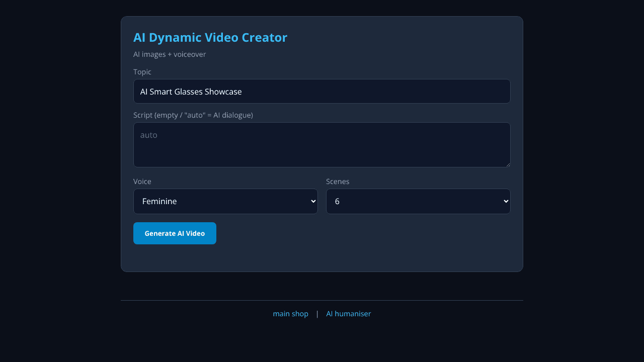Click the Scenes label
The image size is (644, 362).
pos(338,182)
